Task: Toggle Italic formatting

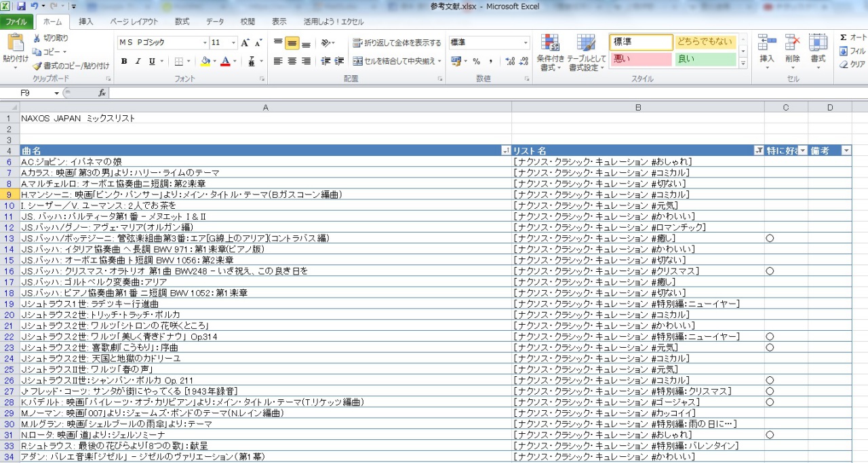Action: 138,61
